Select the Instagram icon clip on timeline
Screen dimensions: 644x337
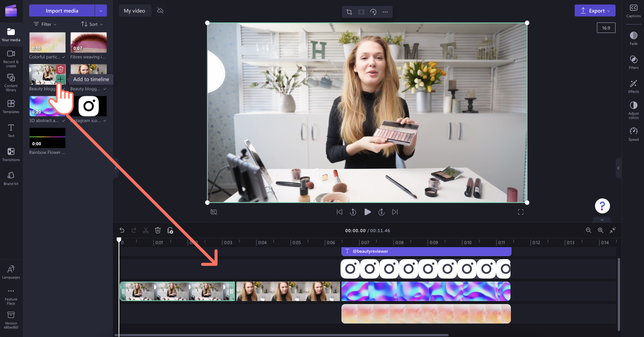[426, 269]
